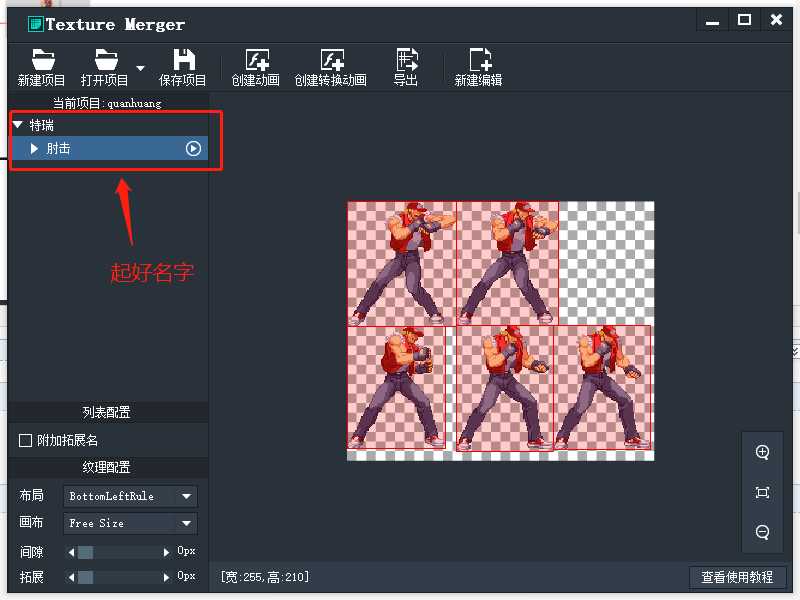Expand the arrow next to 打开项目
Viewport: 800px width, 600px height.
[140, 68]
